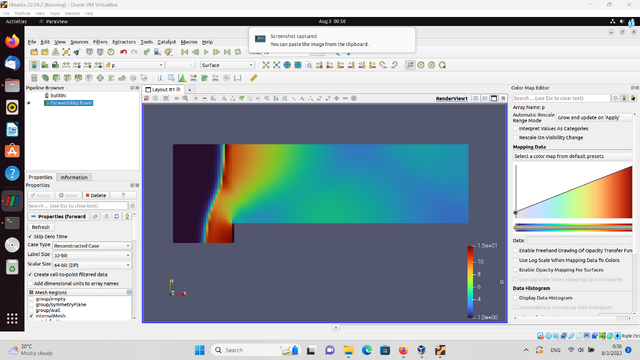Click the Reset Camera icon

coord(266,65)
